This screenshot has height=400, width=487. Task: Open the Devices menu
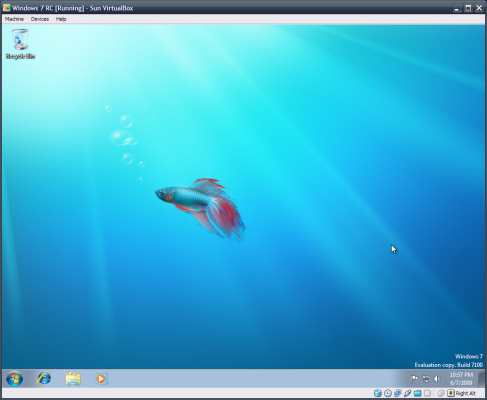[x=40, y=19]
